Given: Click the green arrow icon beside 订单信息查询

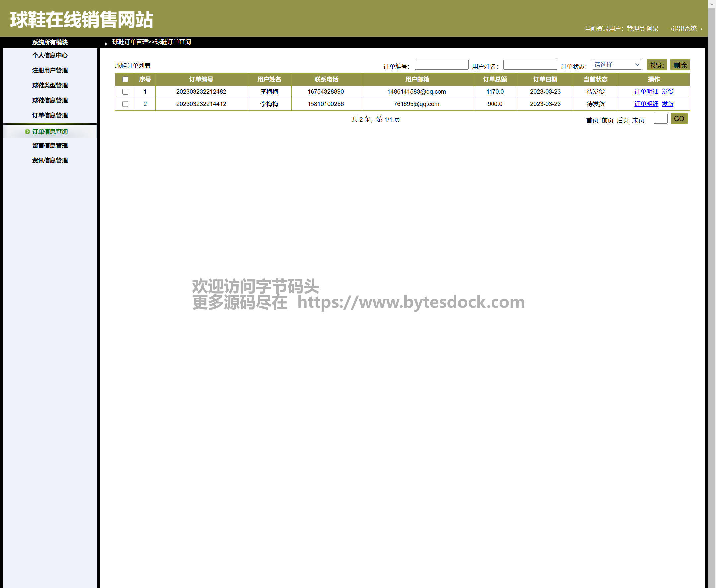Looking at the screenshot, I should [27, 132].
